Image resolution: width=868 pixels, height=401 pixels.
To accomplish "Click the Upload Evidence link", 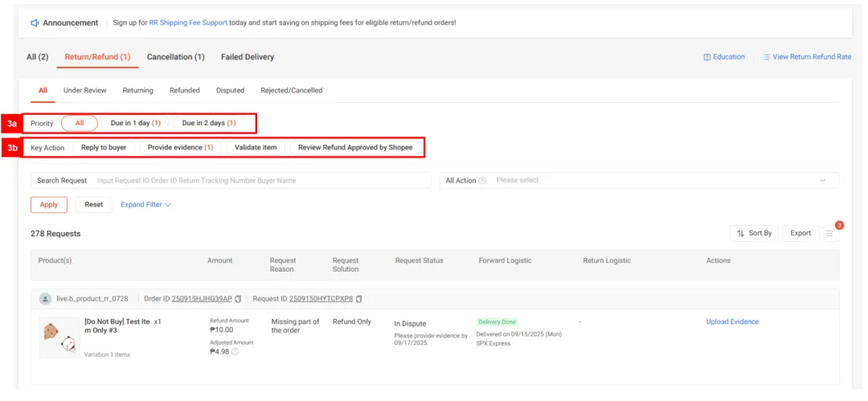I will point(732,321).
